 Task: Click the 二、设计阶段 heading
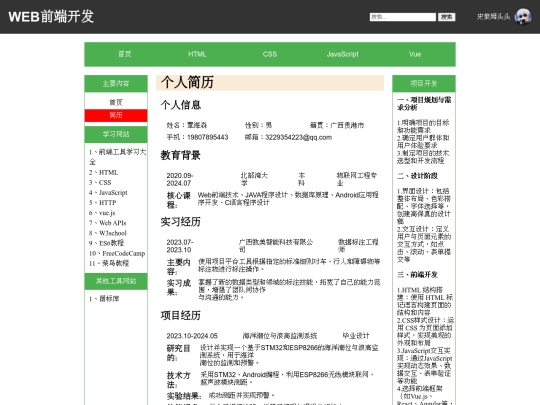click(417, 176)
